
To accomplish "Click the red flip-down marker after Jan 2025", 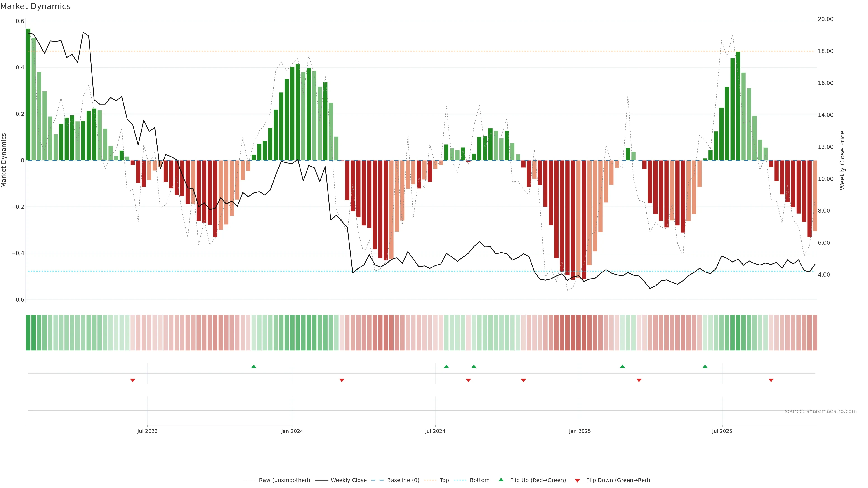I will [639, 380].
